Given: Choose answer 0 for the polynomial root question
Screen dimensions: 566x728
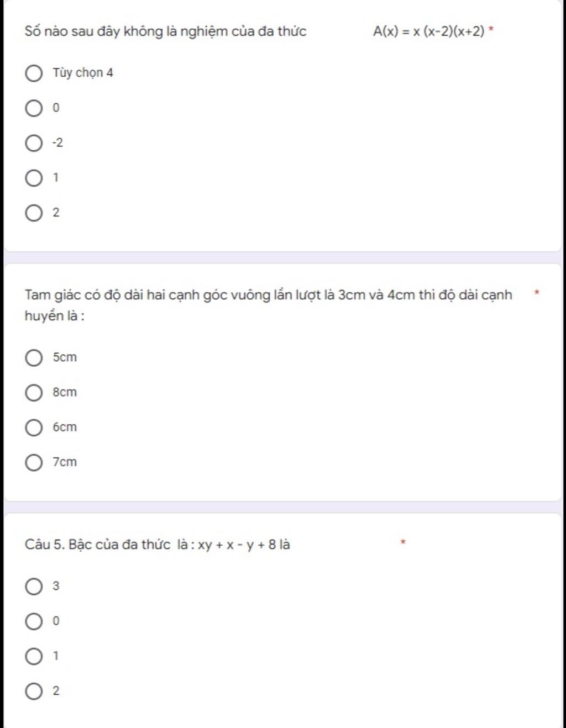Looking at the screenshot, I should click(34, 108).
